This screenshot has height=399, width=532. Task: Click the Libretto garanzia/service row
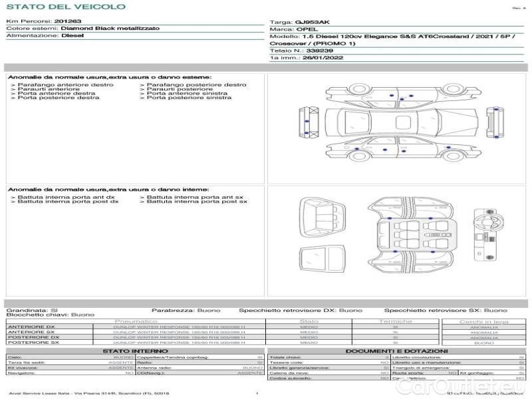(x=329, y=368)
